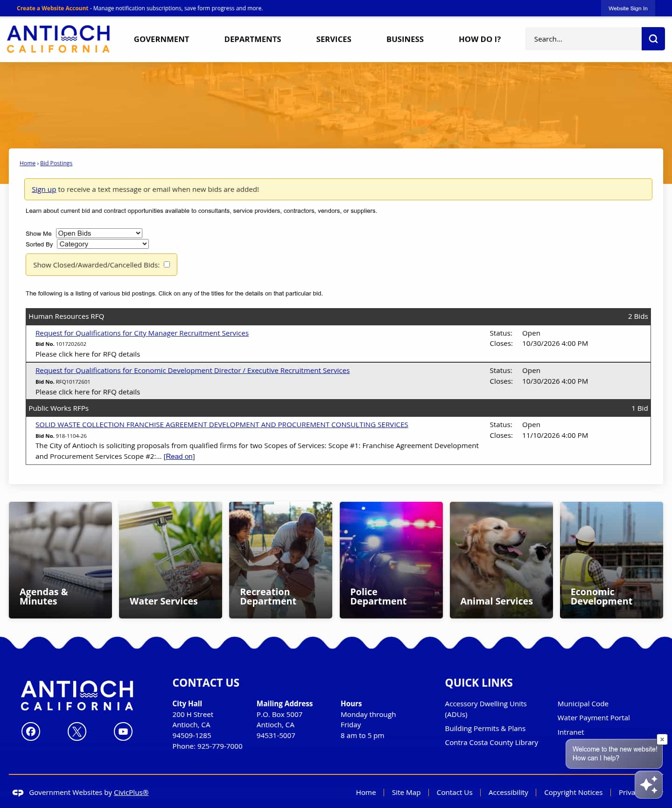This screenshot has height=808, width=672.
Task: Open the How Do I? menu
Action: point(480,39)
